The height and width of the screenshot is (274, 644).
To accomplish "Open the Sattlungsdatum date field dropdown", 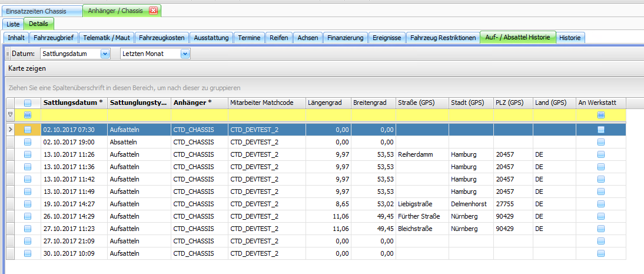I will click(x=105, y=54).
